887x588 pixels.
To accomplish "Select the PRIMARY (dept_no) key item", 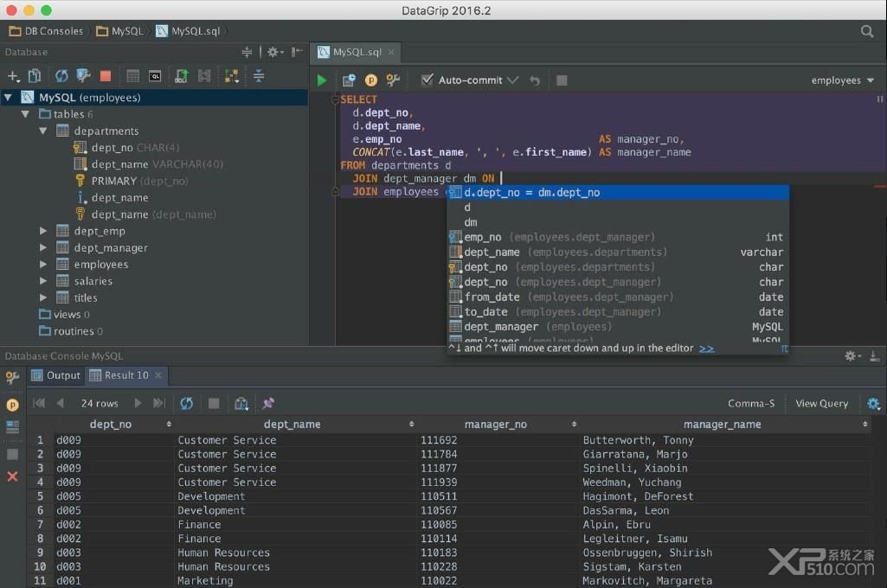I will click(132, 181).
